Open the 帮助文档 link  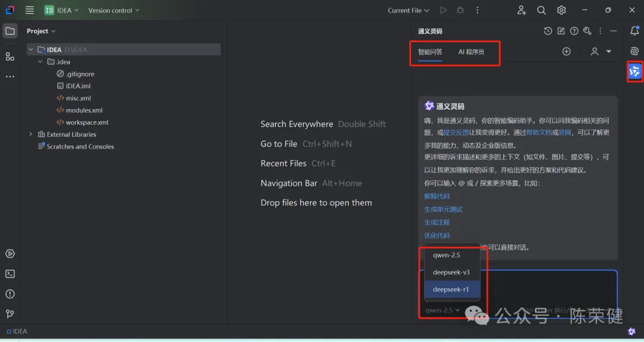click(539, 133)
